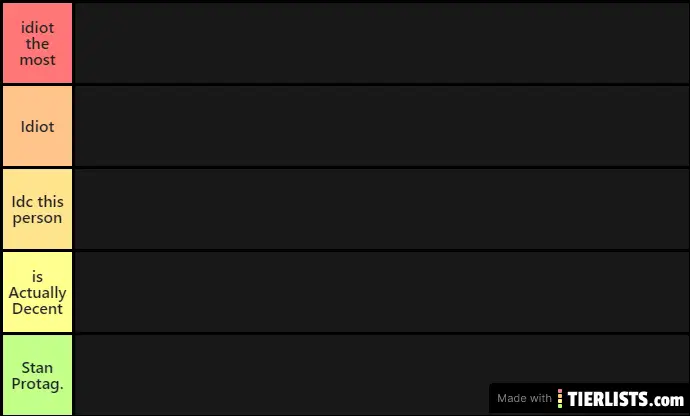Click the empty row beside "idiot the most"
Image resolution: width=690 pixels, height=416 pixels.
pyautogui.click(x=382, y=43)
